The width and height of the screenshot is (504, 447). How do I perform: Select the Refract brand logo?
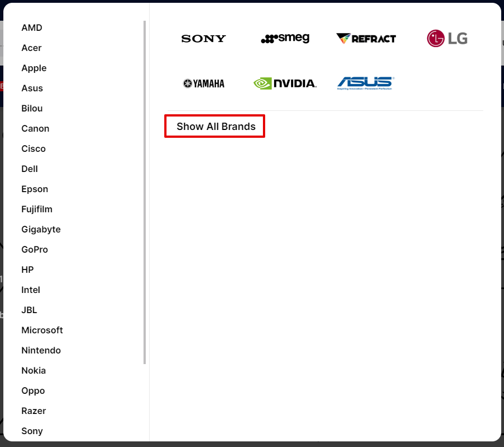pos(366,39)
